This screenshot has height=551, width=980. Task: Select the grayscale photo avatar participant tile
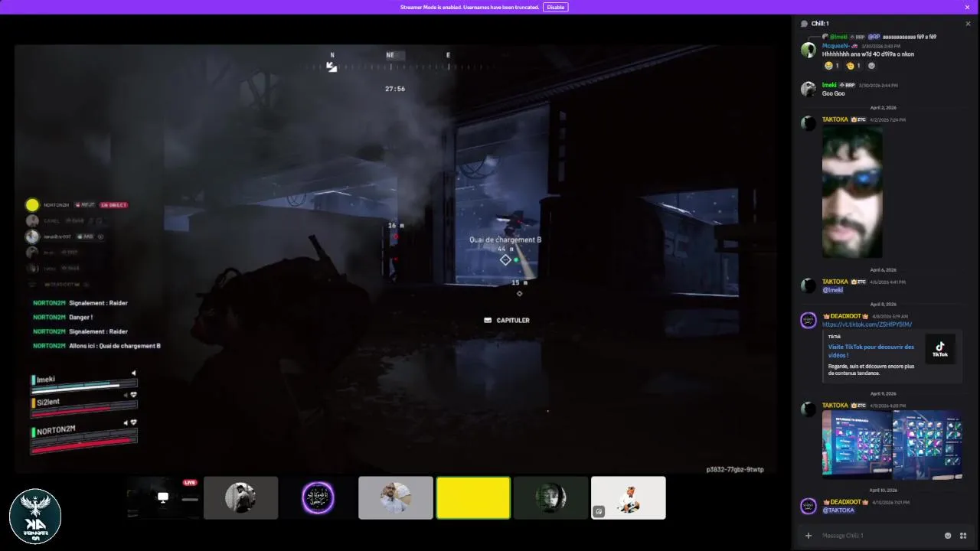(x=240, y=497)
